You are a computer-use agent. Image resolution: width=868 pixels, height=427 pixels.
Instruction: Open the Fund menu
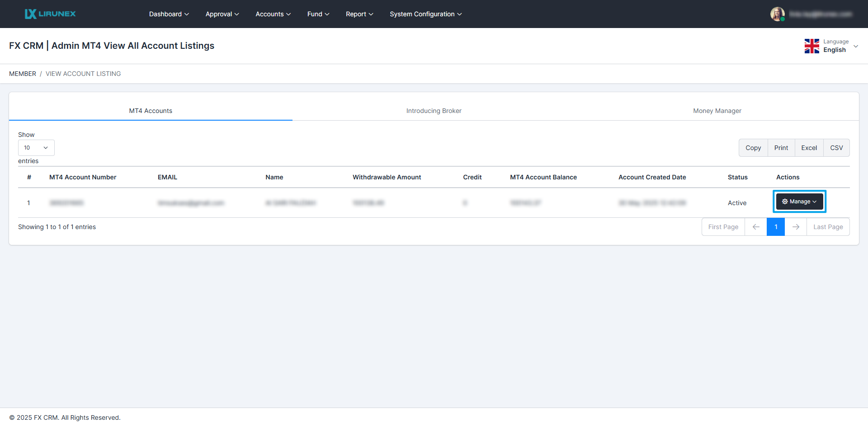(x=318, y=14)
